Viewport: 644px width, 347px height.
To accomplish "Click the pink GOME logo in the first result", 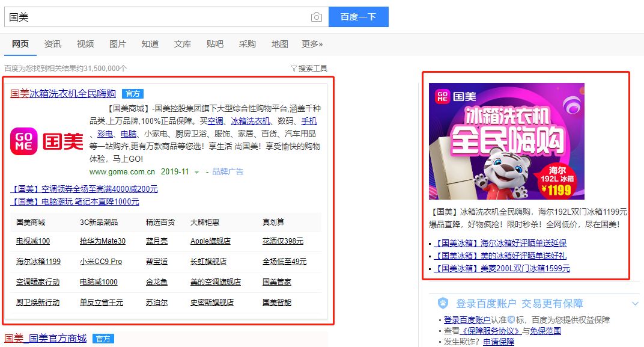I will tap(23, 142).
